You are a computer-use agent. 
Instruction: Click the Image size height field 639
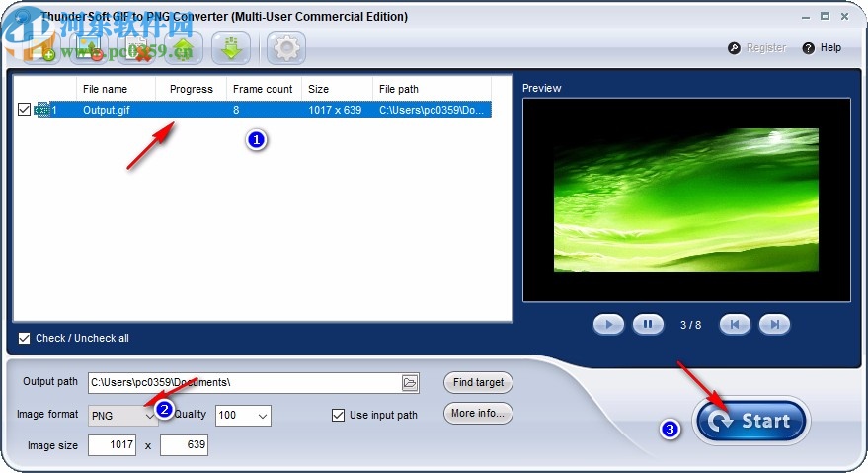pyautogui.click(x=184, y=445)
